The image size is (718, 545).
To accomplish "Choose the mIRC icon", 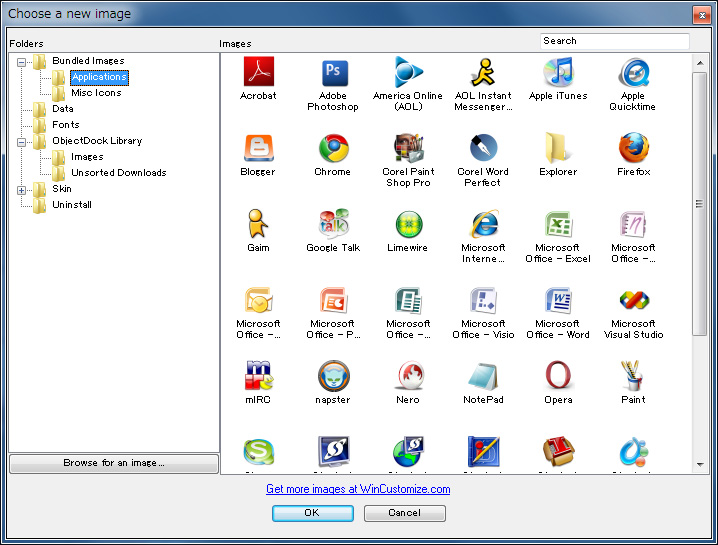I will pyautogui.click(x=259, y=376).
